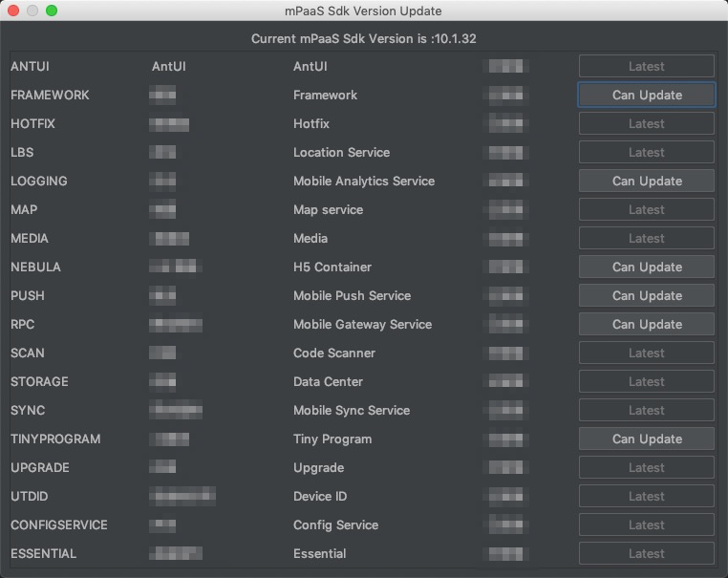Screen dimensions: 728x578
Task: Close the mPaaS Sdk Version Update window
Action: coord(13,11)
